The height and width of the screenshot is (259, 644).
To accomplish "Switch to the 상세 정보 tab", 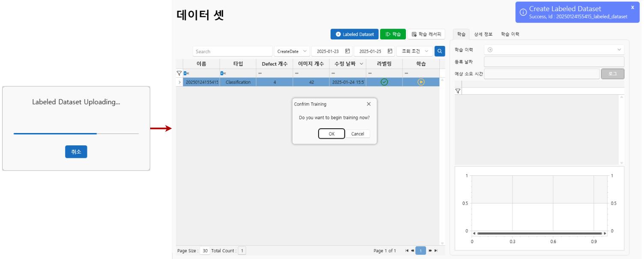I will coord(483,34).
